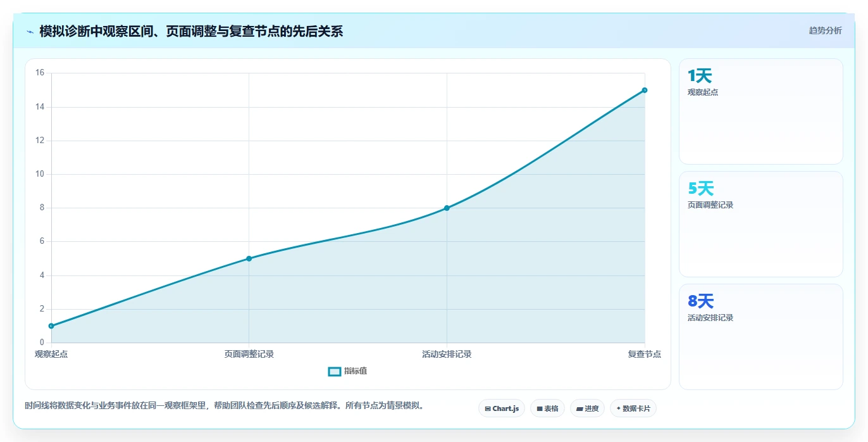The height and width of the screenshot is (442, 868).
Task: Open the 趋势分析 label in header
Action: (825, 30)
